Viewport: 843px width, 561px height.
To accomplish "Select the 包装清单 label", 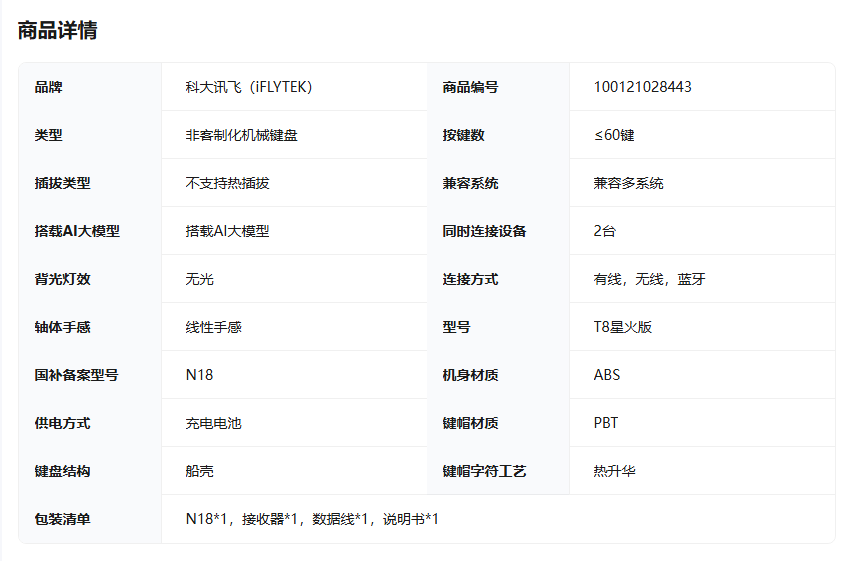I will pyautogui.click(x=62, y=519).
